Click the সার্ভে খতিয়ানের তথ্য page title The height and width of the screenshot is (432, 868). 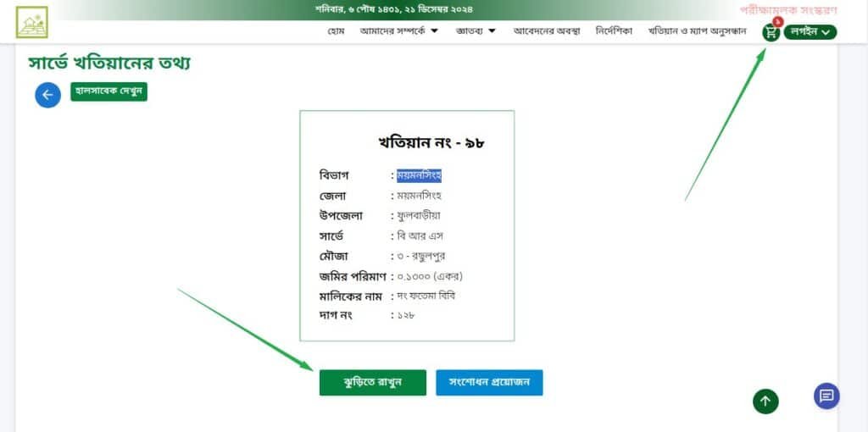coord(109,63)
